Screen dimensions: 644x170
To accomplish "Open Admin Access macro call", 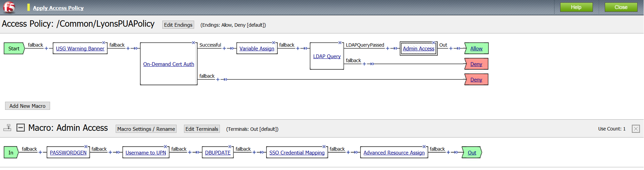I will click(x=418, y=49).
